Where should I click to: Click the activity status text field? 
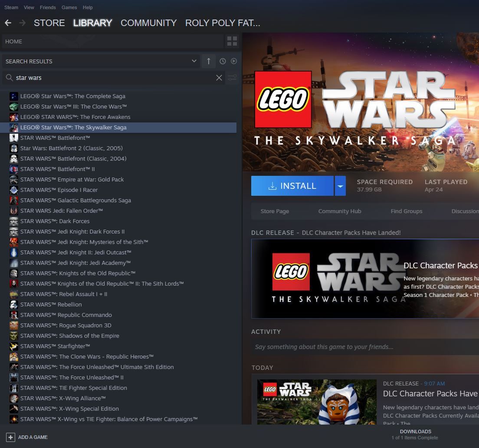tap(365, 347)
